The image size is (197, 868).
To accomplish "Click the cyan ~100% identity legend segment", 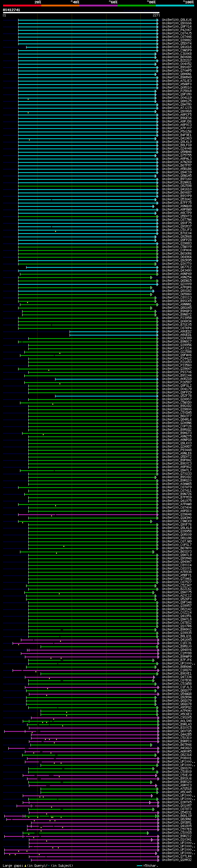I will (x=175, y=6).
